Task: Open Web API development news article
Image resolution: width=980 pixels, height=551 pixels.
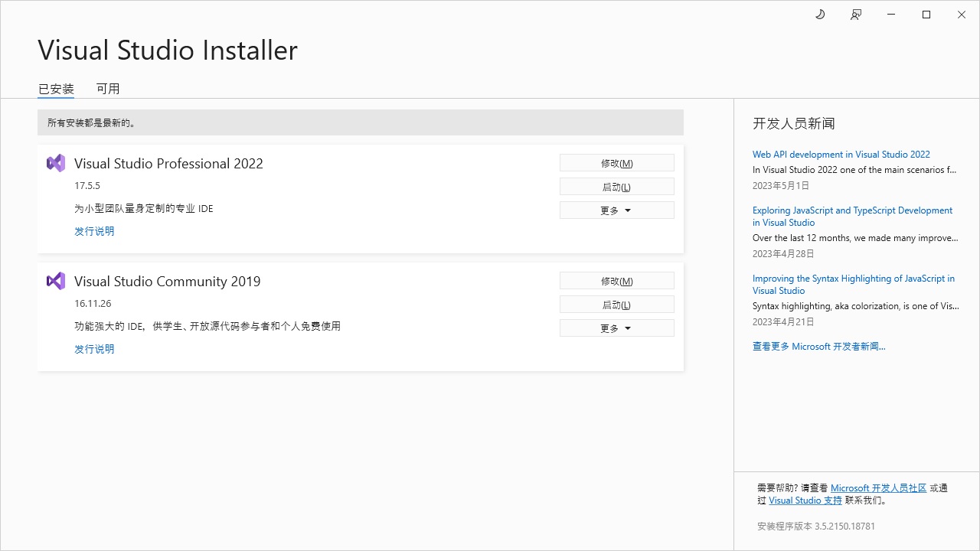Action: pyautogui.click(x=841, y=155)
